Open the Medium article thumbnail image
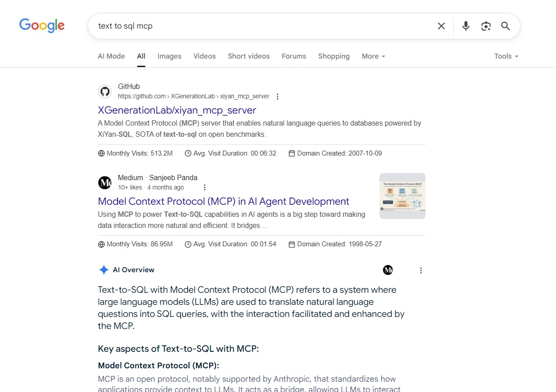The width and height of the screenshot is (556, 392). (x=402, y=196)
